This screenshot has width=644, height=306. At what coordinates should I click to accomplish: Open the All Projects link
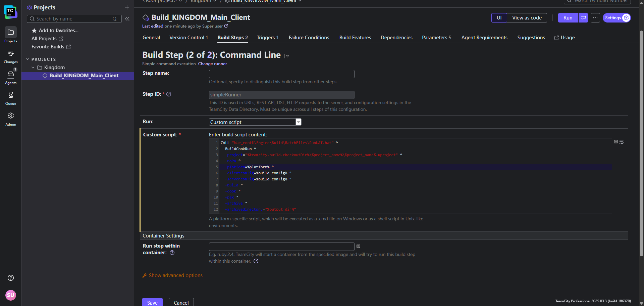47,39
